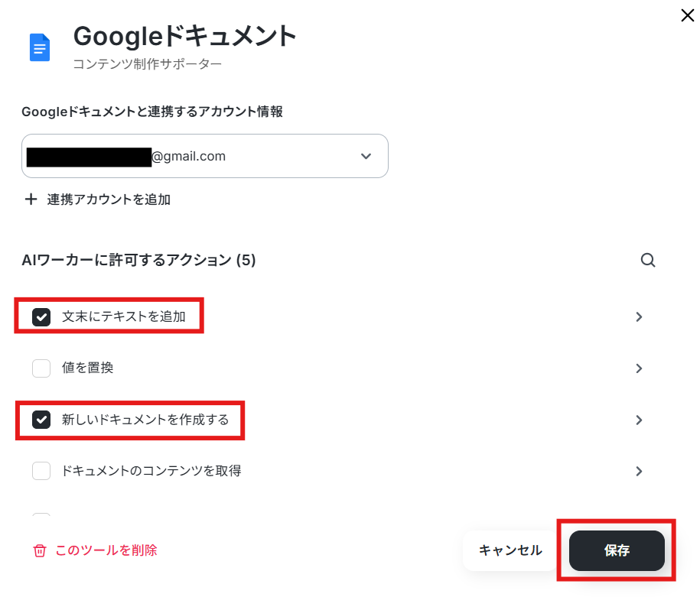Expand 新しいドキュメントを作成する chevron arrow
Viewport: 700px width, 597px height.
639,420
